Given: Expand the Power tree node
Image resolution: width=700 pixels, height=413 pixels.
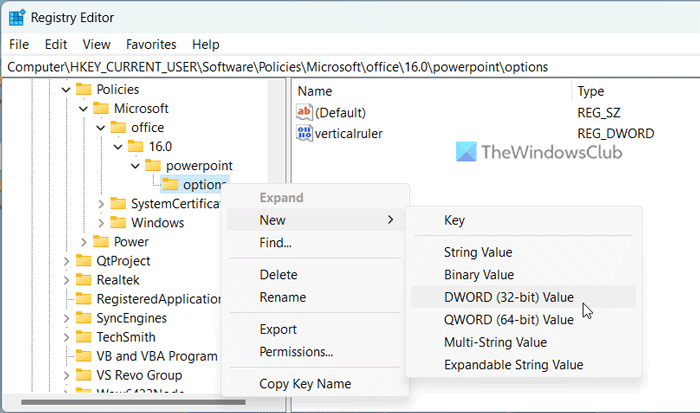Looking at the screenshot, I should tap(83, 241).
